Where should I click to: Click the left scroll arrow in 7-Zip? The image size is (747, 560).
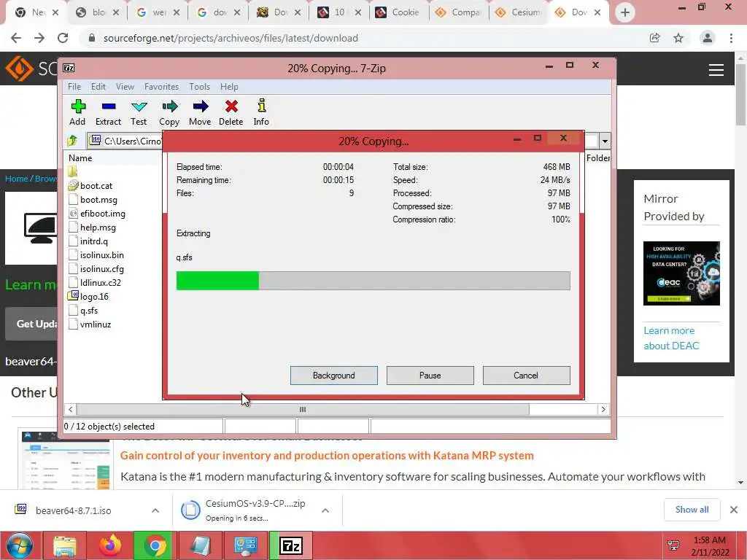point(71,410)
